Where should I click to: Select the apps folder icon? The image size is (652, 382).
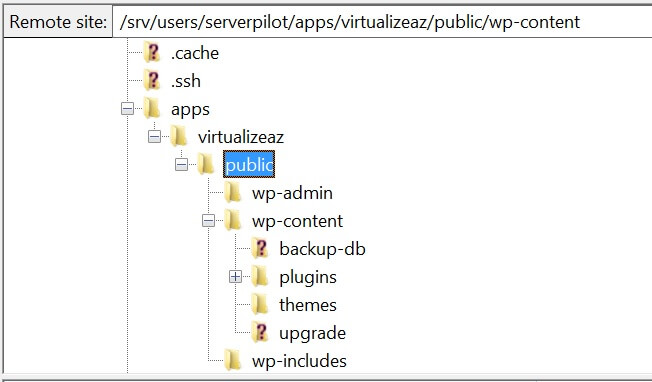click(x=152, y=108)
